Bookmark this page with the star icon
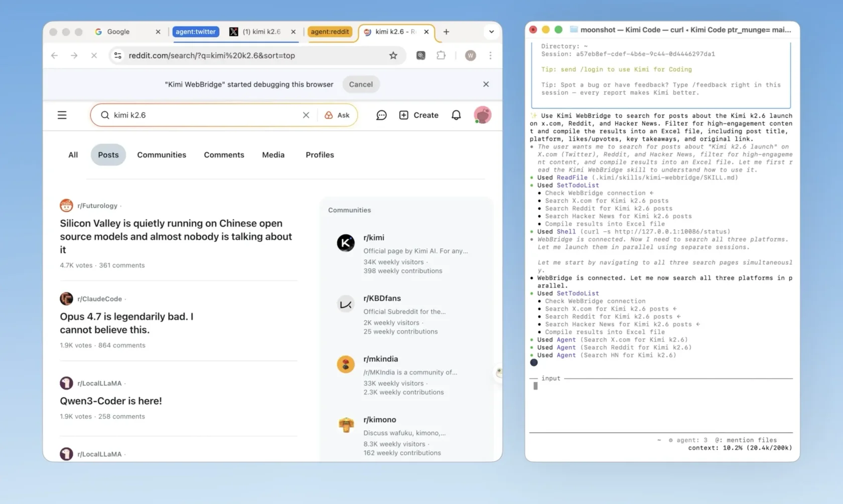The width and height of the screenshot is (843, 504). coord(393,56)
